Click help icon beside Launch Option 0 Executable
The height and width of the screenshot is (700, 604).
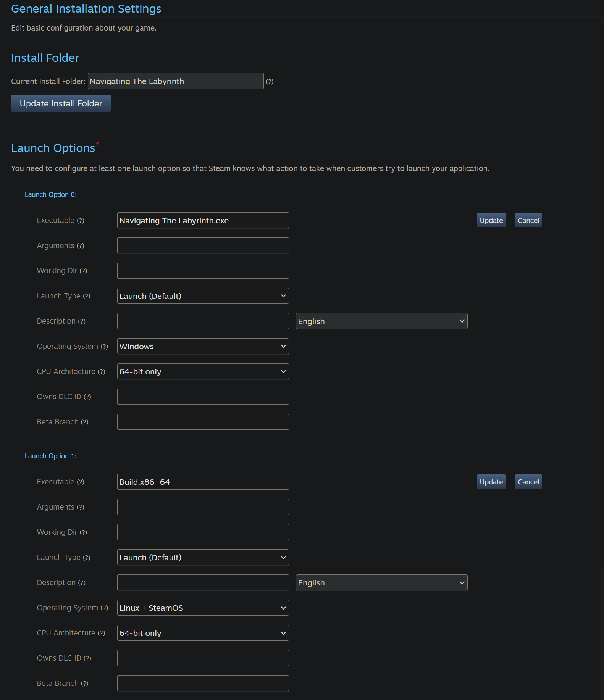[x=81, y=221]
